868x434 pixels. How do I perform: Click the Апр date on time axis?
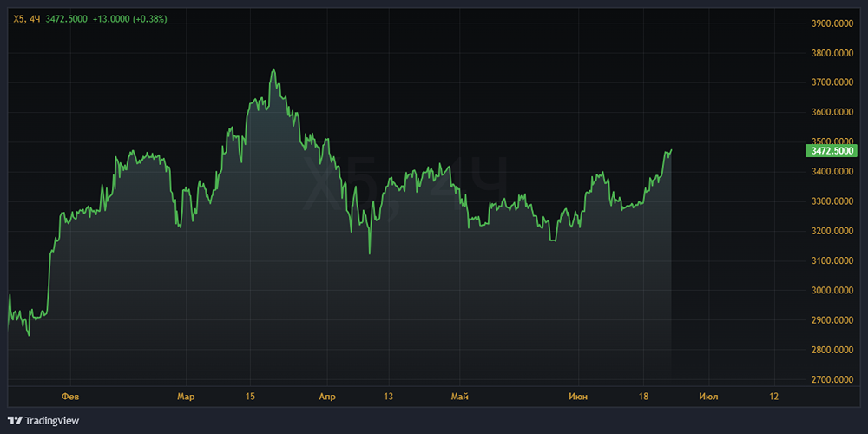pyautogui.click(x=326, y=397)
